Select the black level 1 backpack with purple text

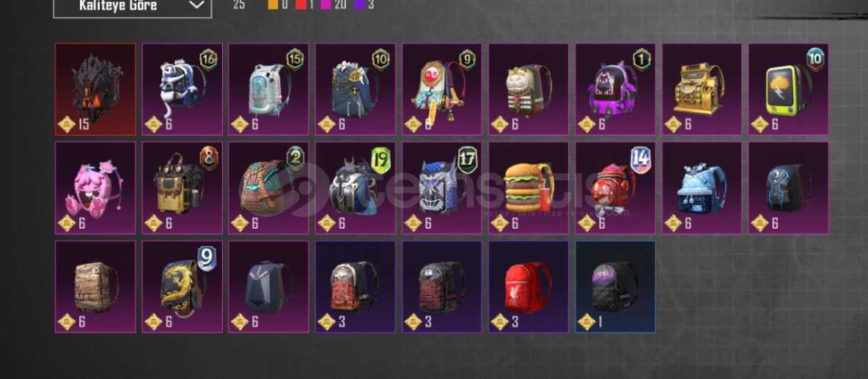click(616, 287)
